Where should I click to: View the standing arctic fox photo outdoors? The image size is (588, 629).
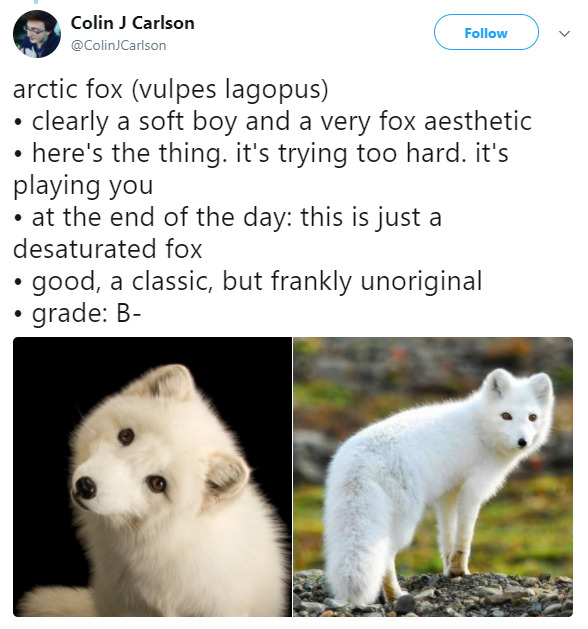click(433, 477)
